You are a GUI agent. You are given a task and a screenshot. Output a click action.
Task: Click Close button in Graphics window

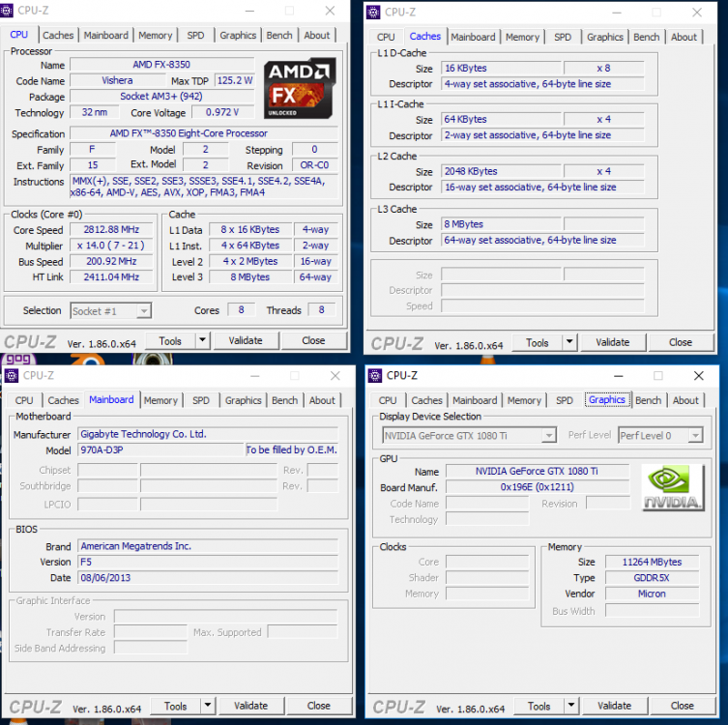(x=682, y=706)
